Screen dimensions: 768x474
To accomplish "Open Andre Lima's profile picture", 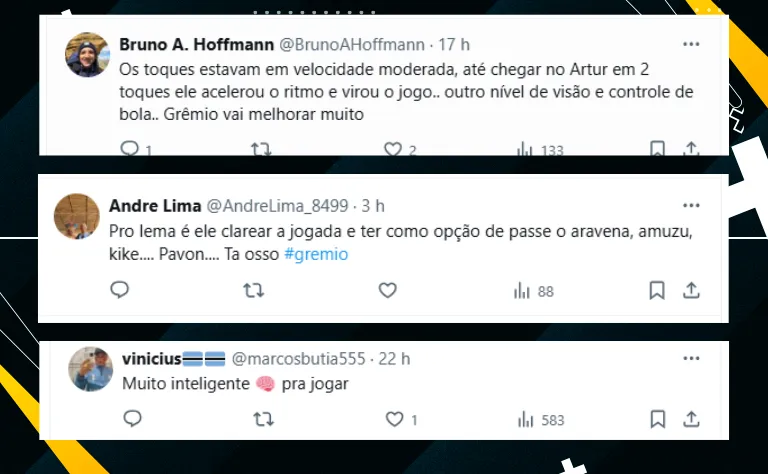I will pos(75,216).
